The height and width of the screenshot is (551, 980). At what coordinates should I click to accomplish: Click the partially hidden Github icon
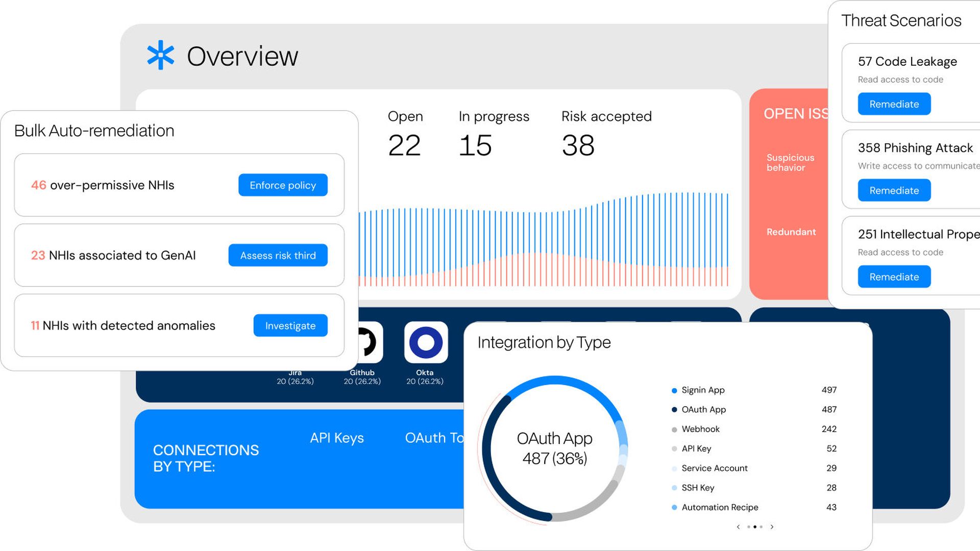(370, 342)
